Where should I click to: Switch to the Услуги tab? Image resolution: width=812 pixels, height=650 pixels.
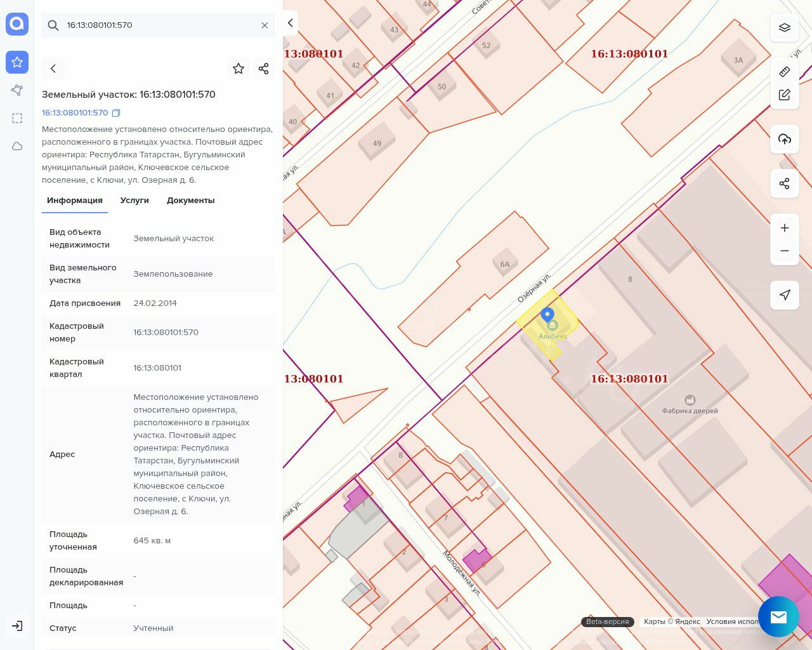[134, 201]
